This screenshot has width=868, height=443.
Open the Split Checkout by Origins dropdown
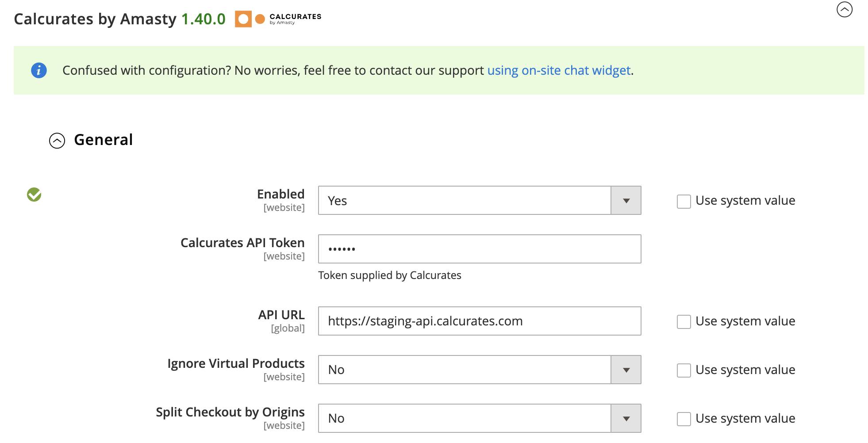coord(480,418)
